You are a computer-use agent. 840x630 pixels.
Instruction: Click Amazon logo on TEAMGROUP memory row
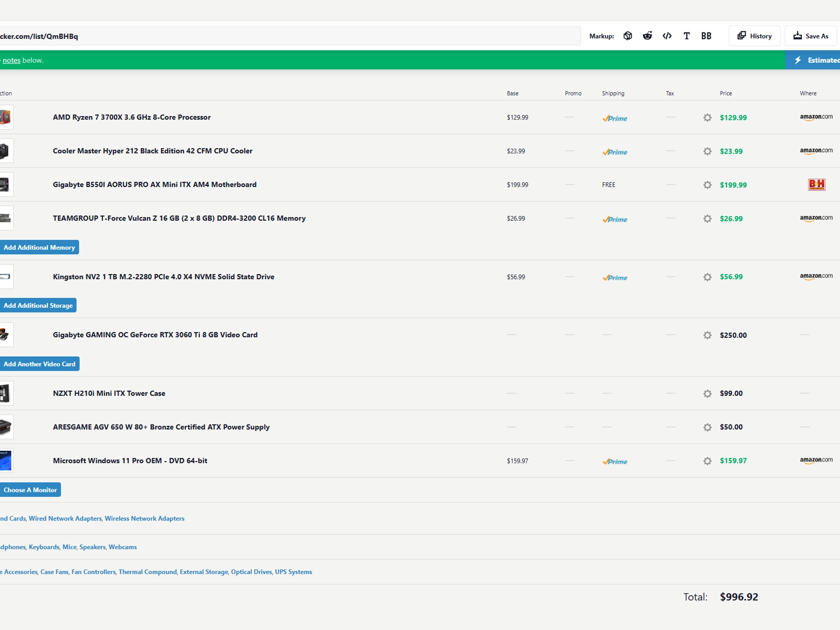click(x=816, y=218)
